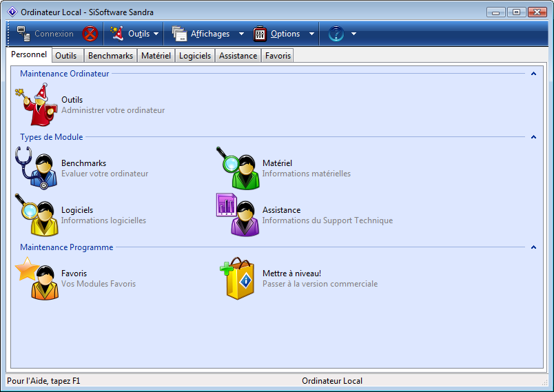Image resolution: width=554 pixels, height=392 pixels.
Task: Click "Pour l'Aide, tapez F1" status text
Action: click(x=43, y=381)
